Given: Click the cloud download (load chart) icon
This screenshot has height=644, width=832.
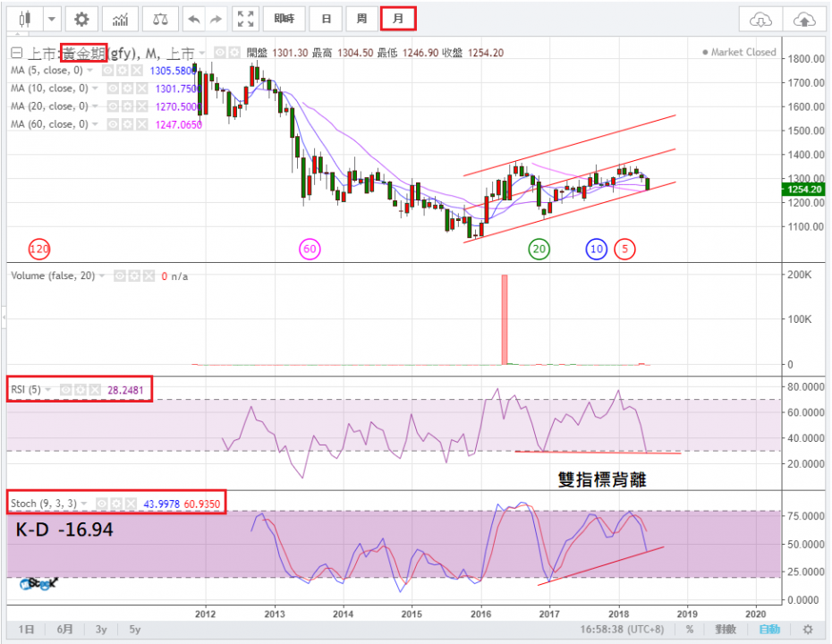Looking at the screenshot, I should (760, 21).
